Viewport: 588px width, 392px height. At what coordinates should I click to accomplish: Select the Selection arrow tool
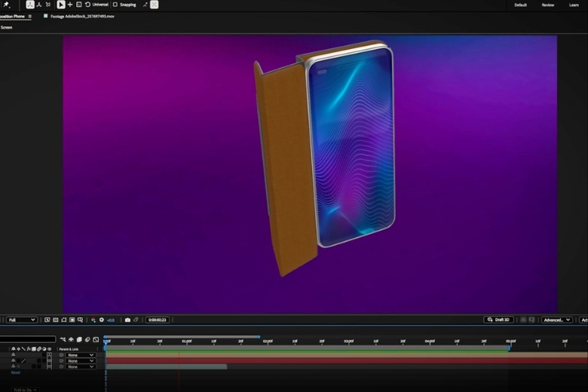(x=61, y=5)
